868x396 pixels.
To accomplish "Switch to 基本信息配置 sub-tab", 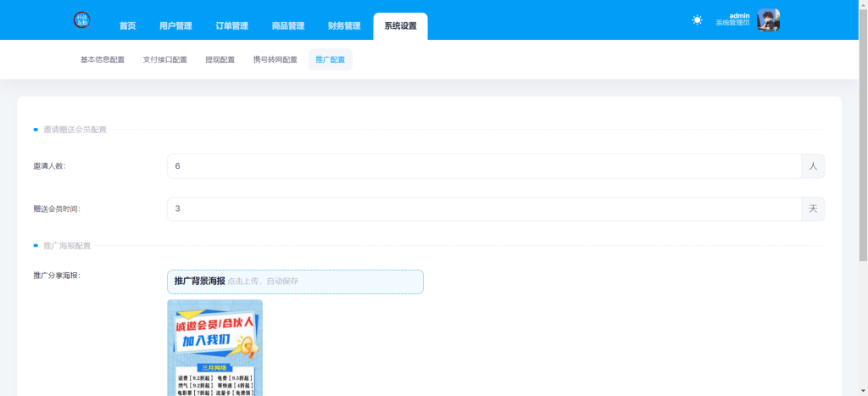I will [x=102, y=60].
